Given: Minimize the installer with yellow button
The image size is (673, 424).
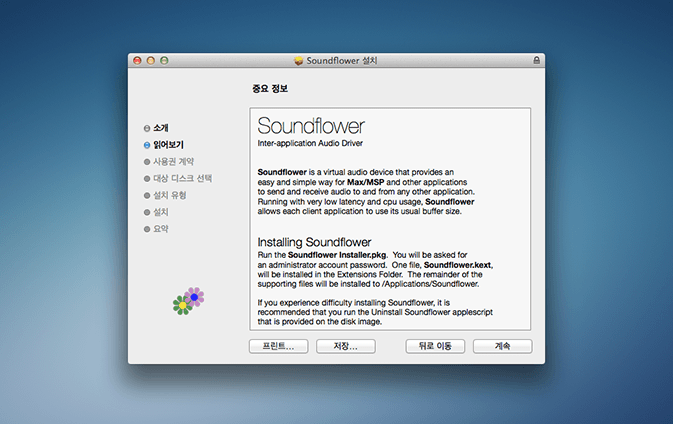Looking at the screenshot, I should (151, 61).
